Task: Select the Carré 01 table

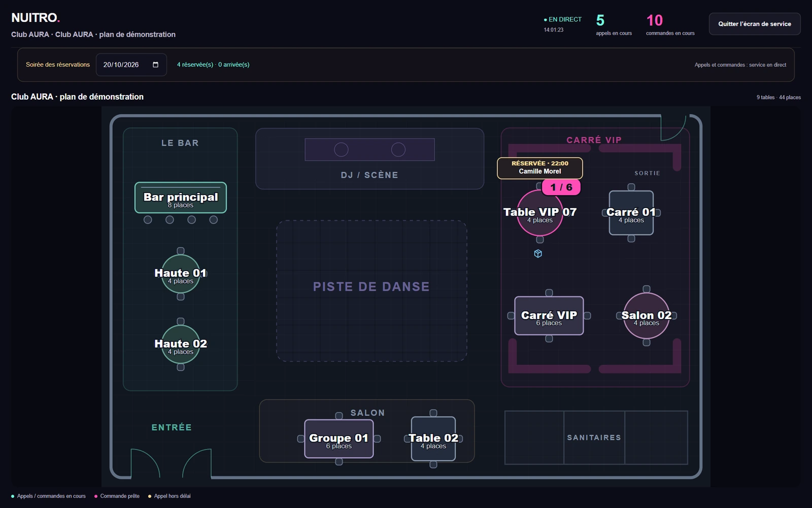Action: [631, 213]
